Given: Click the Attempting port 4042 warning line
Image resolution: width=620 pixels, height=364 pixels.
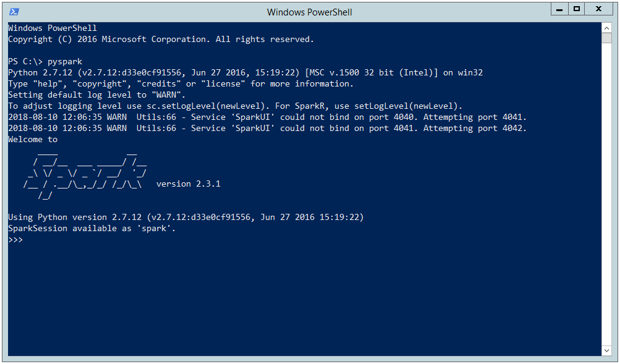Looking at the screenshot, I should pos(267,129).
